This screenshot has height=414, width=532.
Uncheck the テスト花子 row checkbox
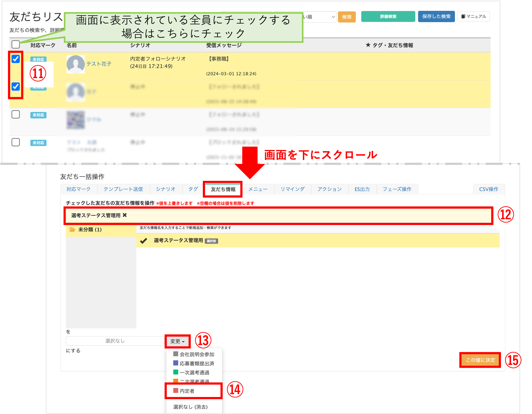coord(16,59)
